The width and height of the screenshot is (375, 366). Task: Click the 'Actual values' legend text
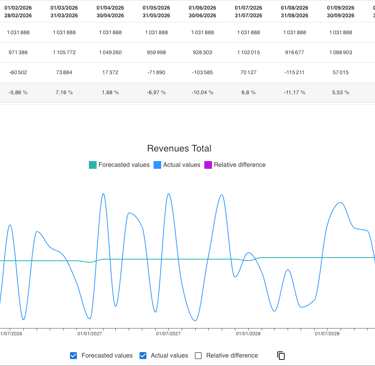[x=182, y=165]
